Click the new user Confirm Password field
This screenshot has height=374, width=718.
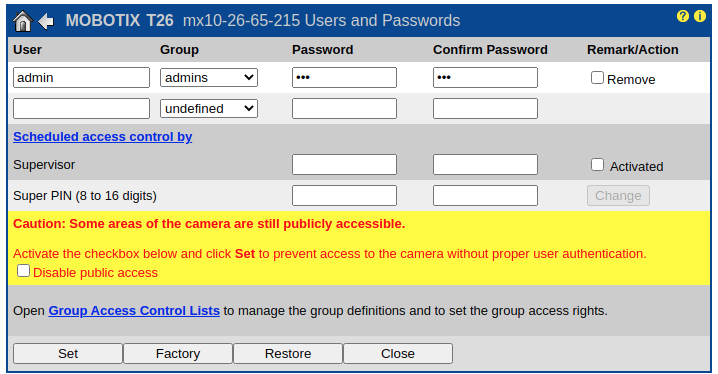click(485, 109)
